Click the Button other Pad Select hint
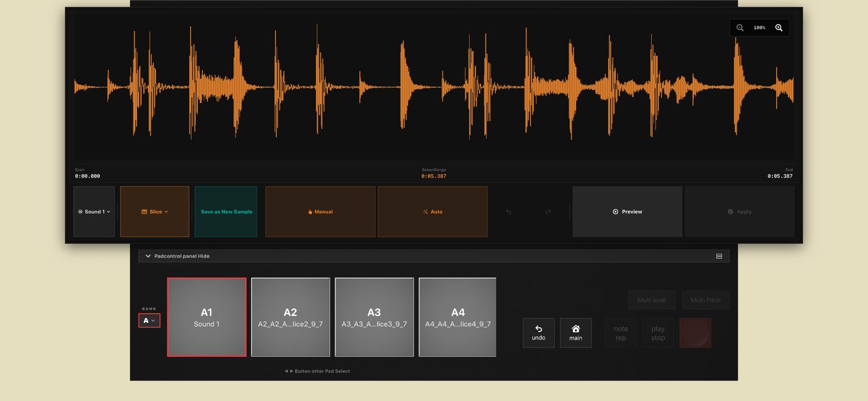The height and width of the screenshot is (401, 868). (x=317, y=371)
